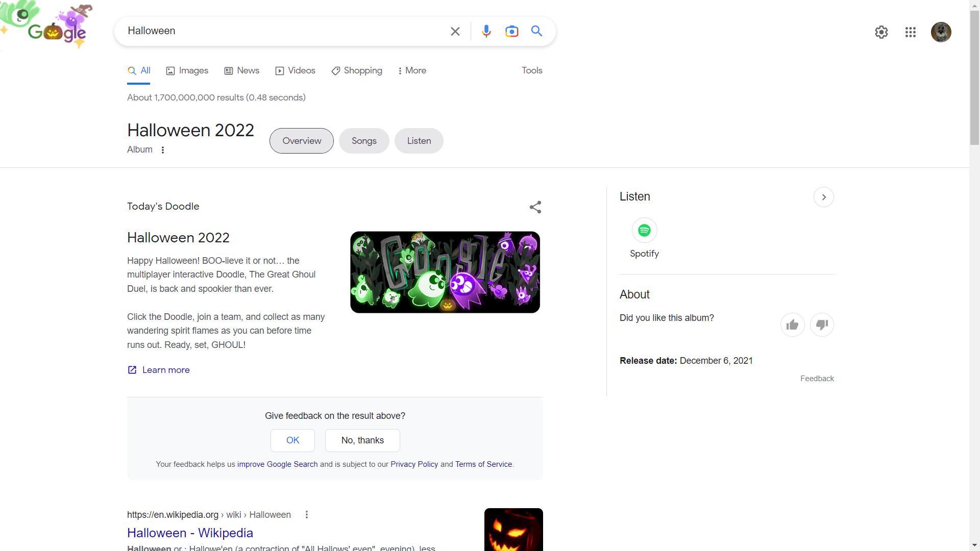
Task: Open Google settings gear
Action: (x=881, y=32)
